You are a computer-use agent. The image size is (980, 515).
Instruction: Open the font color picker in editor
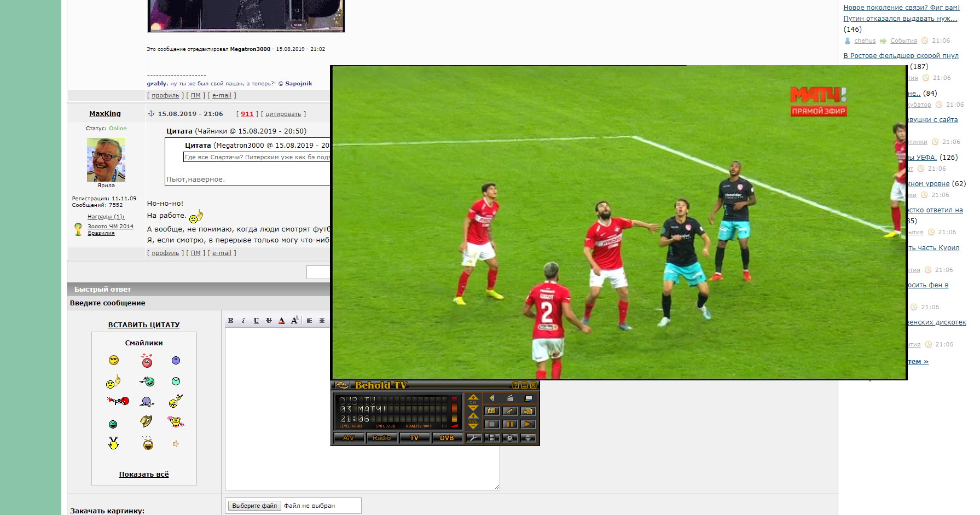281,321
